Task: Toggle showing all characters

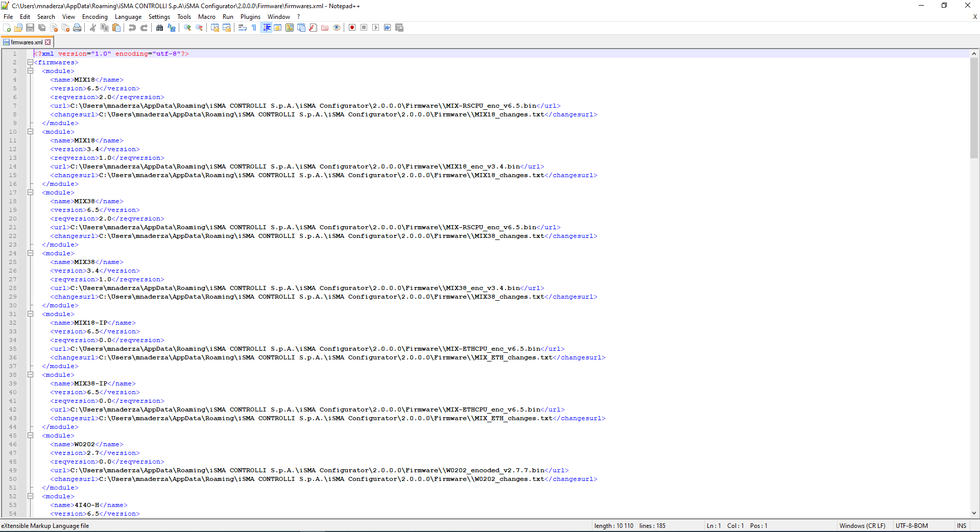Action: tap(254, 28)
